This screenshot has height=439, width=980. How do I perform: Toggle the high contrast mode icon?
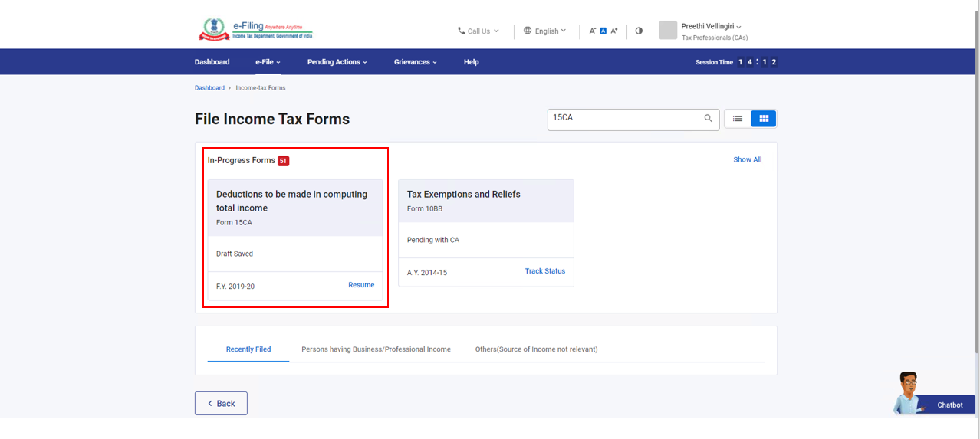tap(639, 31)
